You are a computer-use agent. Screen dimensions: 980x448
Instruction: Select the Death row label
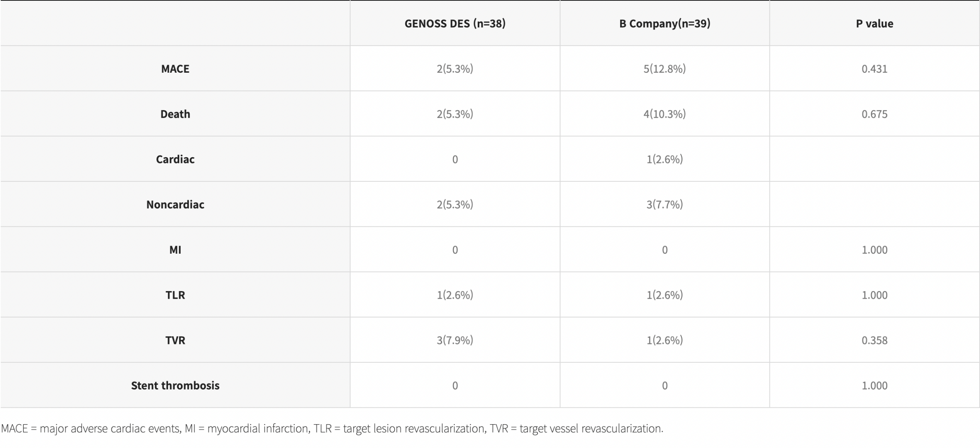[175, 114]
